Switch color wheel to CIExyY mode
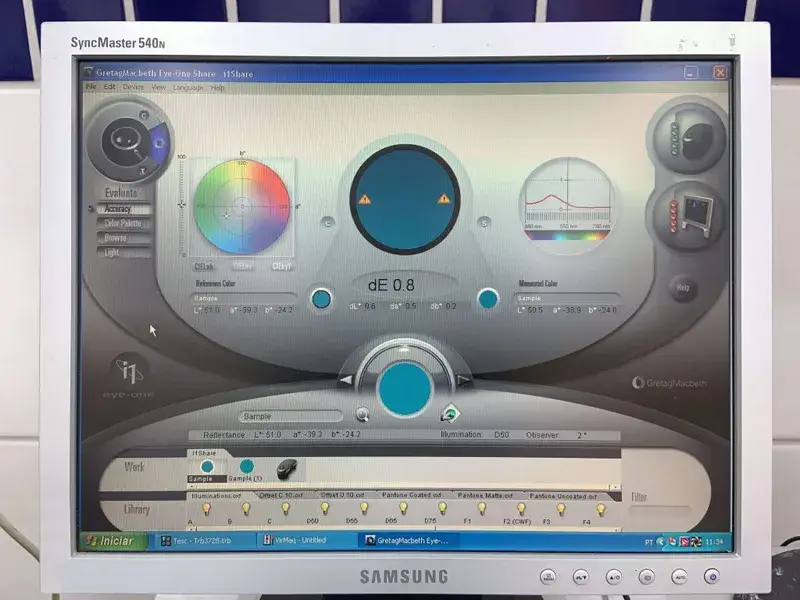Screen dimensions: 800x600 point(282,266)
